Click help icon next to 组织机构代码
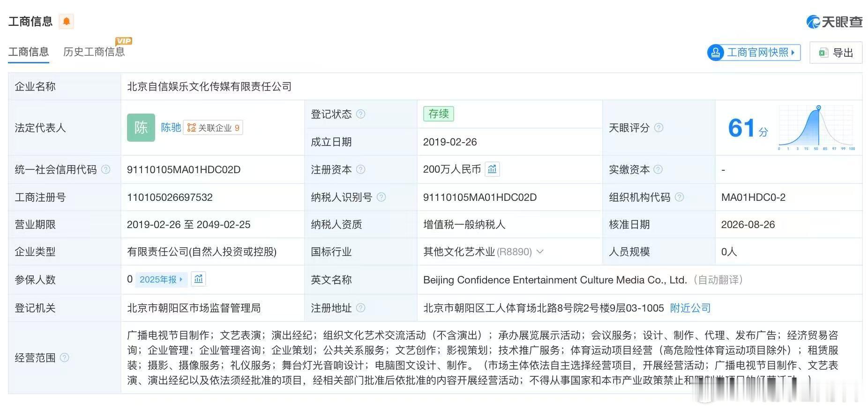 coord(679,197)
